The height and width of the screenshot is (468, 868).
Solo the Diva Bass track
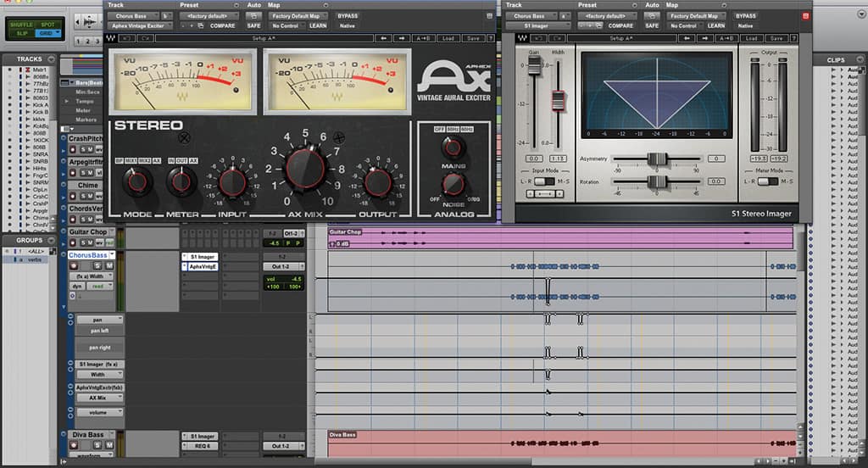click(x=98, y=445)
